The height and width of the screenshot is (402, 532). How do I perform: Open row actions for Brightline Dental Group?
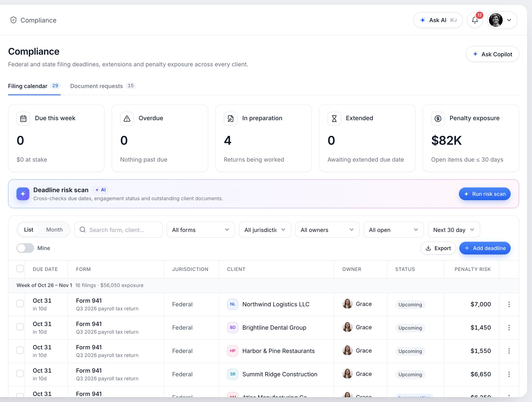tap(509, 328)
